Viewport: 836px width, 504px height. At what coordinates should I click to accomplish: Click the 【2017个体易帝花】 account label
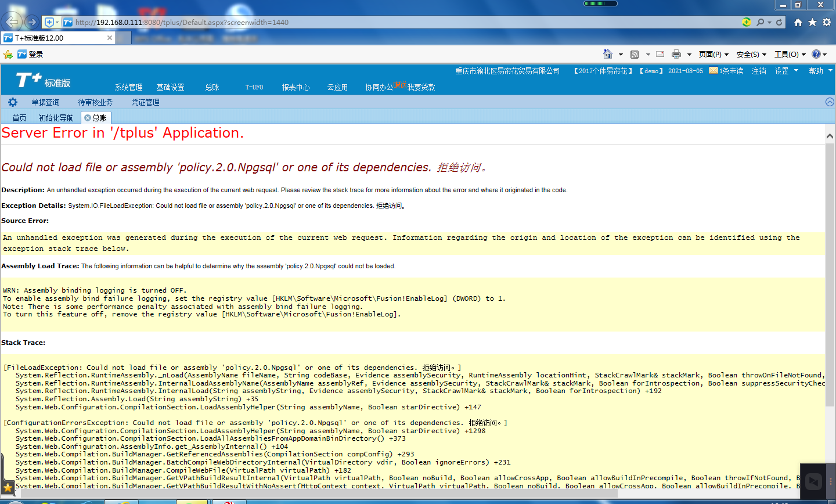(x=603, y=71)
